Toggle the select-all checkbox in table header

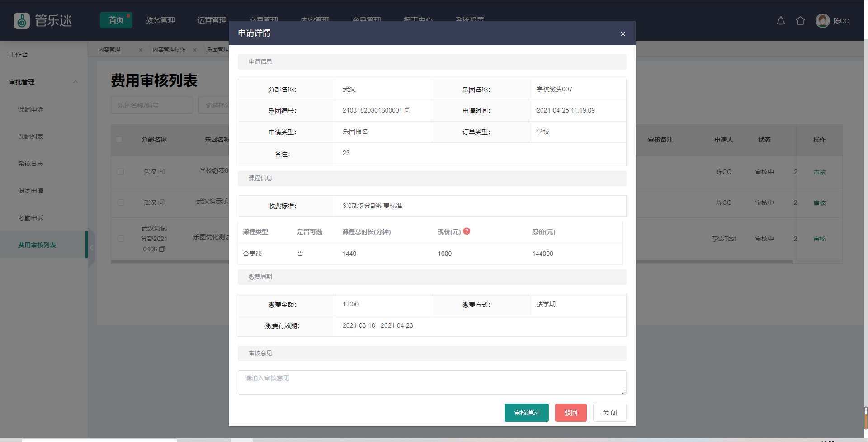(119, 140)
